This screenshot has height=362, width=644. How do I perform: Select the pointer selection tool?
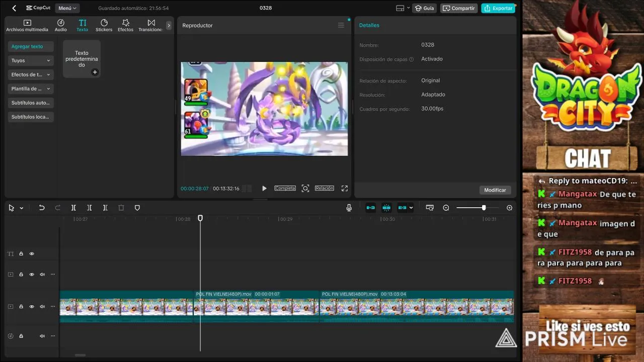tap(12, 208)
